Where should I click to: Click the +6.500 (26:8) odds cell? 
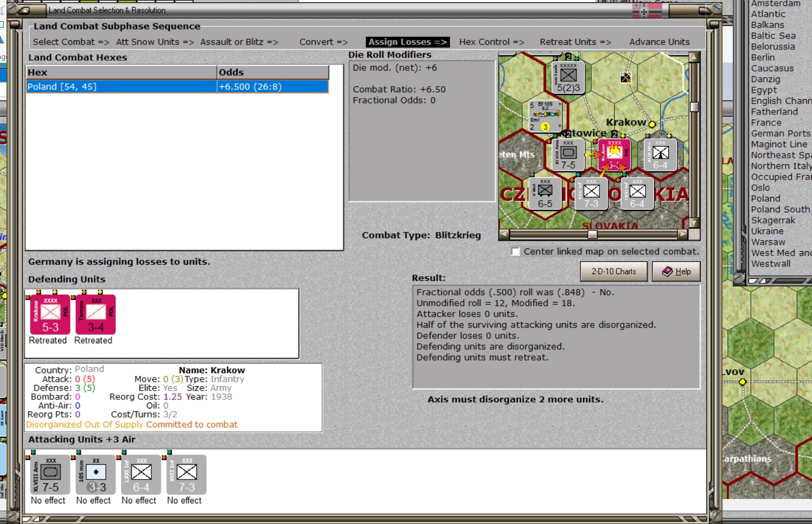pyautogui.click(x=273, y=87)
